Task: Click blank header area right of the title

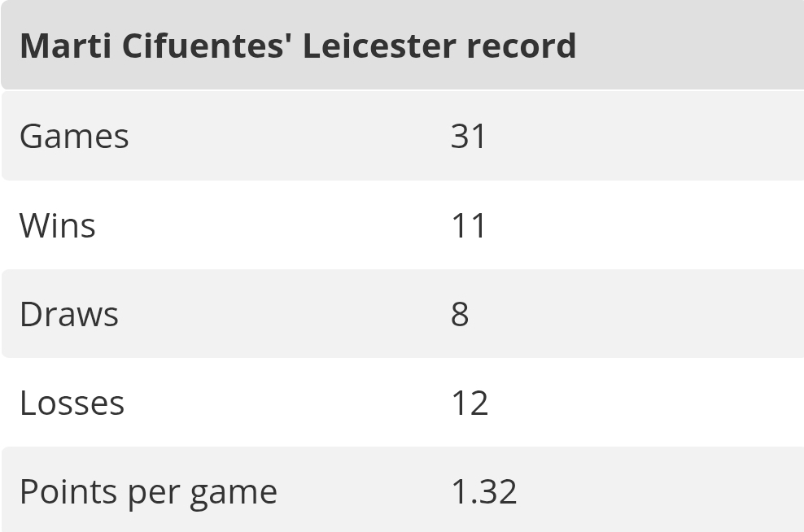Action: [x=692, y=46]
